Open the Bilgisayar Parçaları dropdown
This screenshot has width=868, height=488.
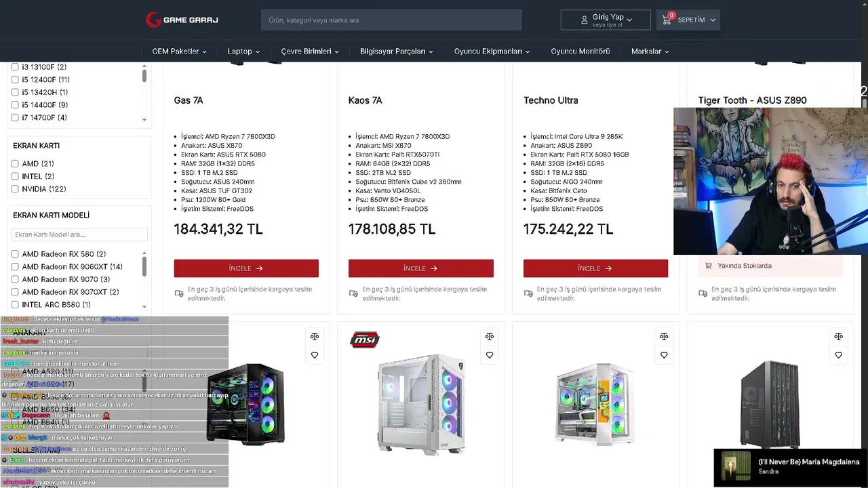[396, 52]
